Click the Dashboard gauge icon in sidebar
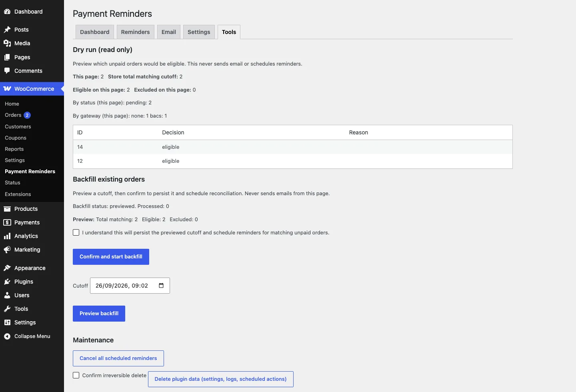The image size is (576, 392). (x=7, y=12)
